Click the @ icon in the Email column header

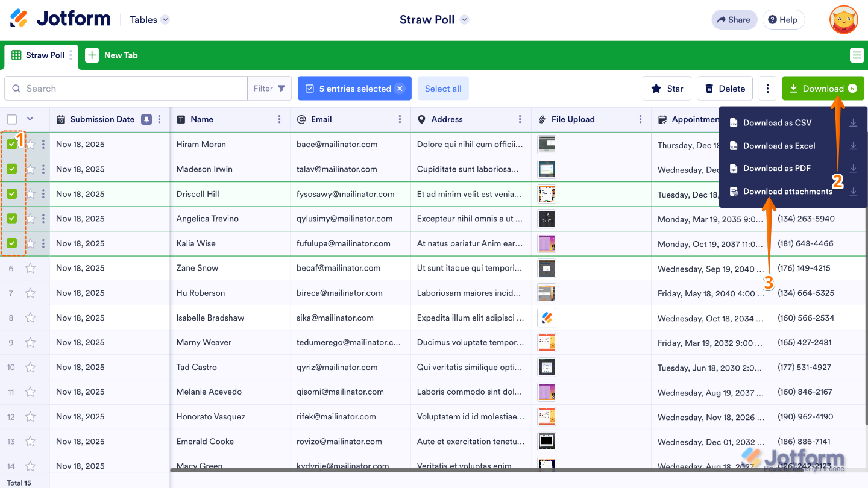(300, 119)
